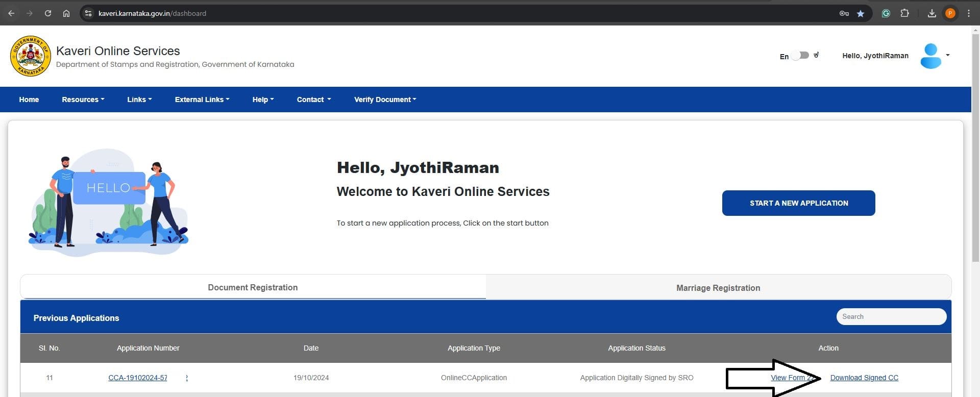
Task: Open the saved passwords key icon
Action: (844, 13)
